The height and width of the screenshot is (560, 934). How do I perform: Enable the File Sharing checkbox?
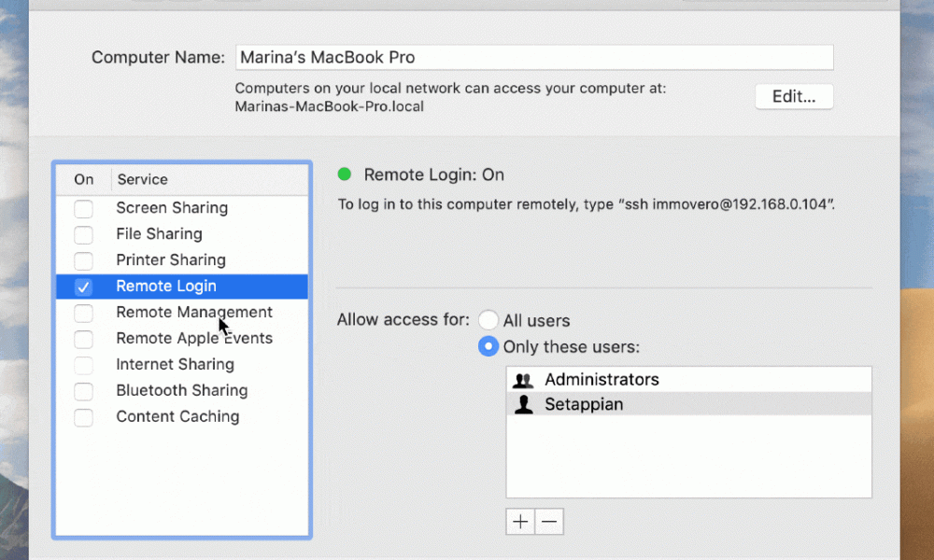(83, 235)
